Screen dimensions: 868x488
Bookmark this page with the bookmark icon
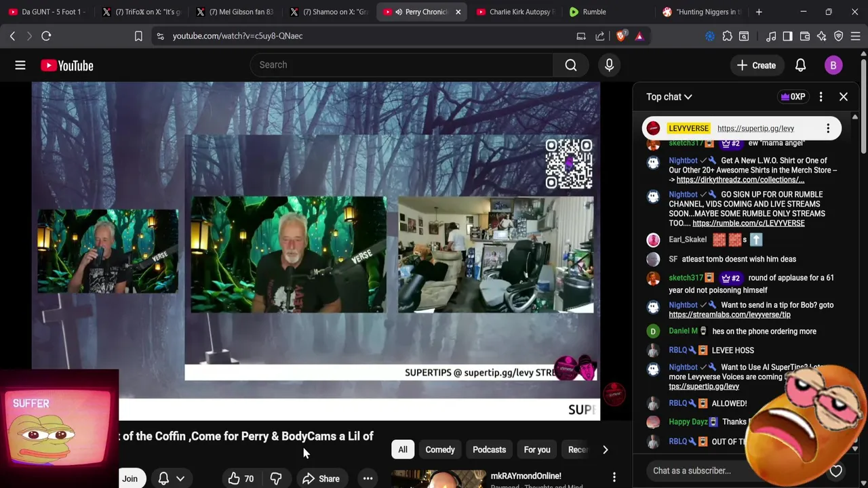[x=138, y=36]
